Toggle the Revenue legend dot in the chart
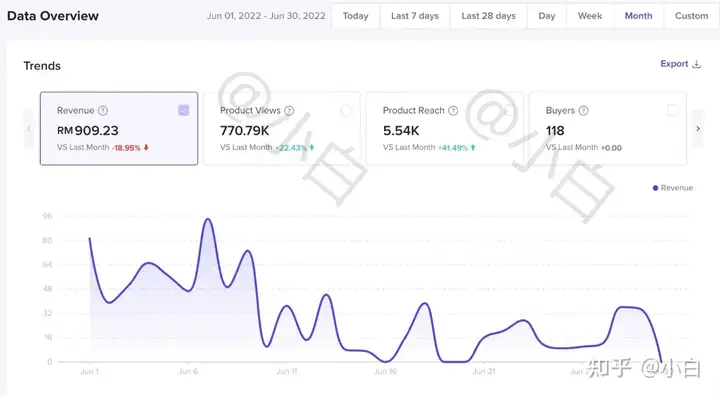The image size is (720, 397). click(x=655, y=188)
